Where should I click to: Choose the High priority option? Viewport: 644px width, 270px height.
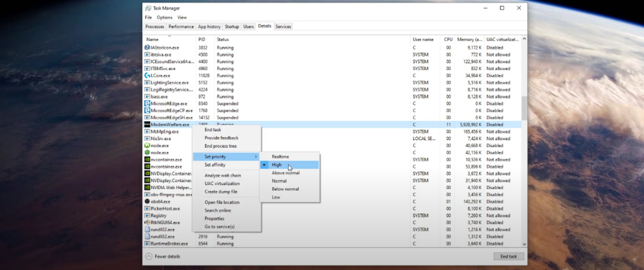[x=277, y=165]
